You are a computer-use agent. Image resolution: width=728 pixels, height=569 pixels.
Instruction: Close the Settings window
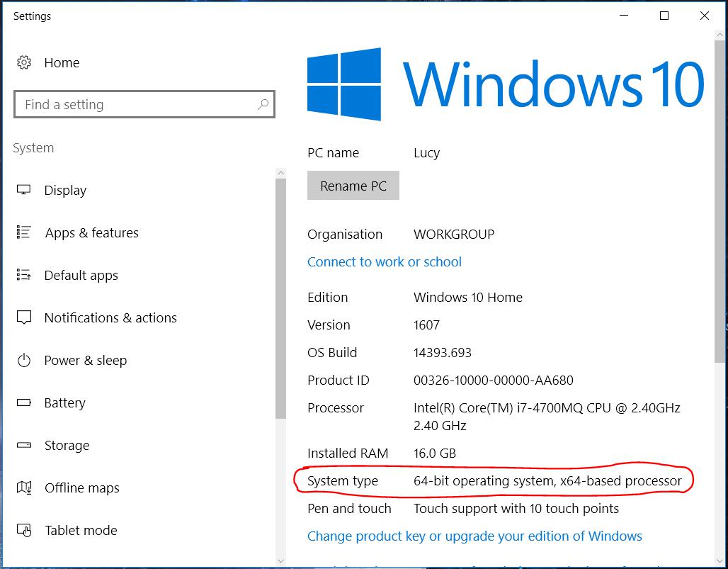pos(705,16)
